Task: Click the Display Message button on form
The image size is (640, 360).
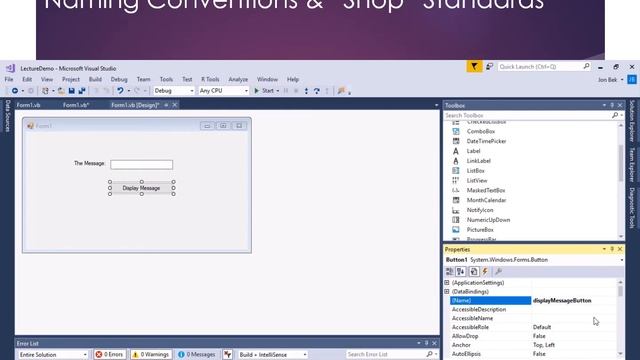Action: pyautogui.click(x=141, y=188)
